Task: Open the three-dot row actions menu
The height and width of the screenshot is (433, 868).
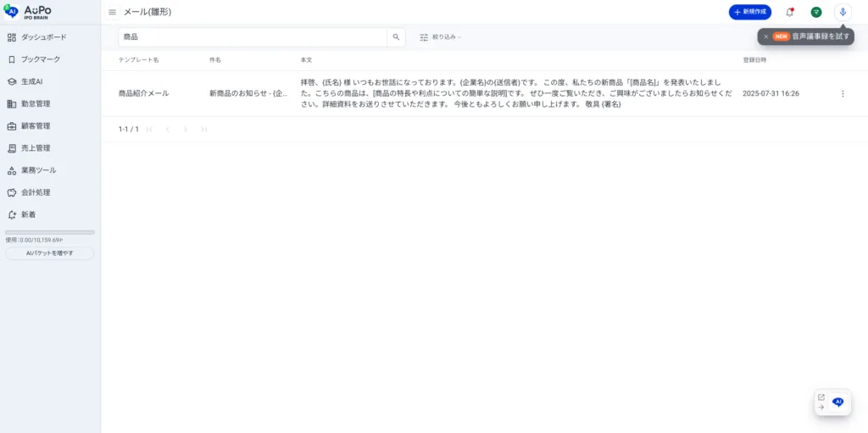Action: [843, 93]
